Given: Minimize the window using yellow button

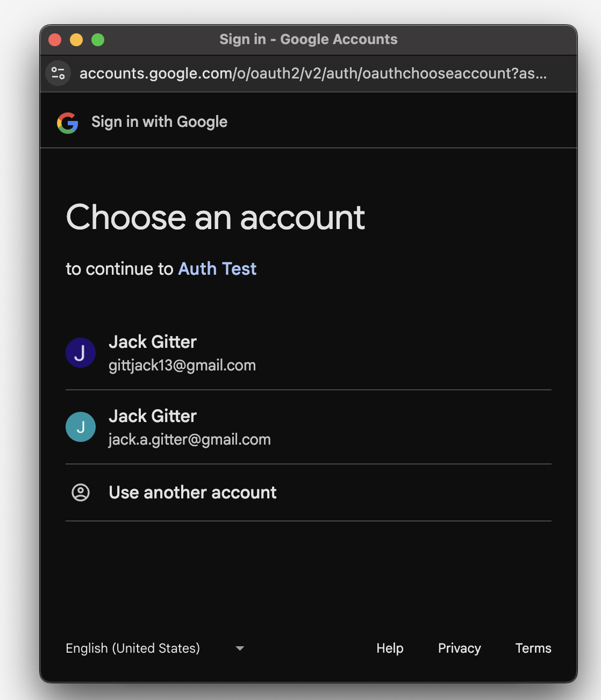Looking at the screenshot, I should tap(76, 40).
